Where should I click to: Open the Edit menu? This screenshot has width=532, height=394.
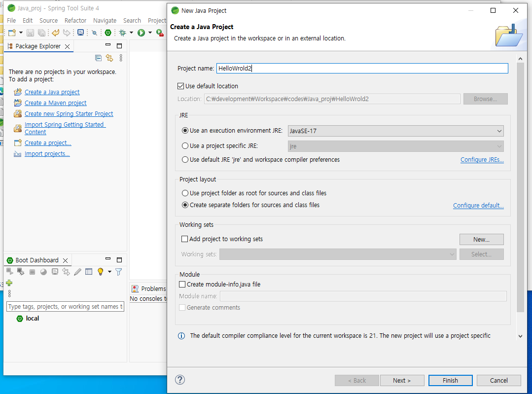pos(28,20)
